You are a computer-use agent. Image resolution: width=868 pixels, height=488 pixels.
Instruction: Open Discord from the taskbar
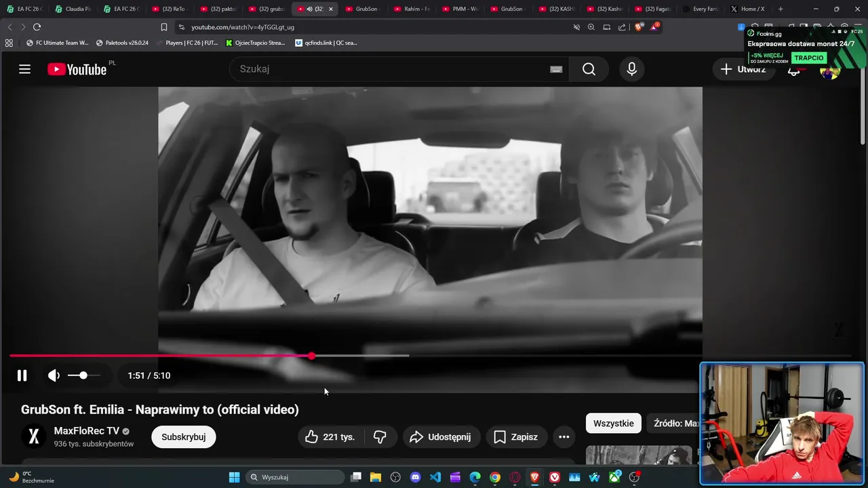point(416,477)
